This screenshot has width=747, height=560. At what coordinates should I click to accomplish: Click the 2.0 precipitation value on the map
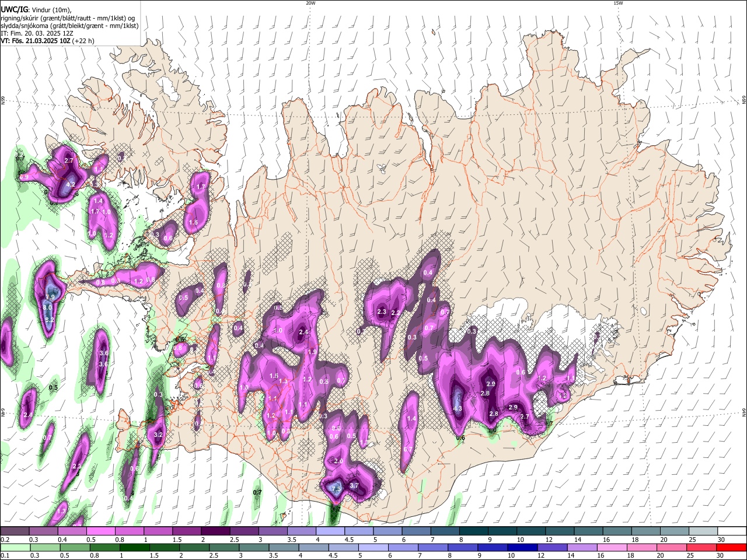tap(338, 461)
